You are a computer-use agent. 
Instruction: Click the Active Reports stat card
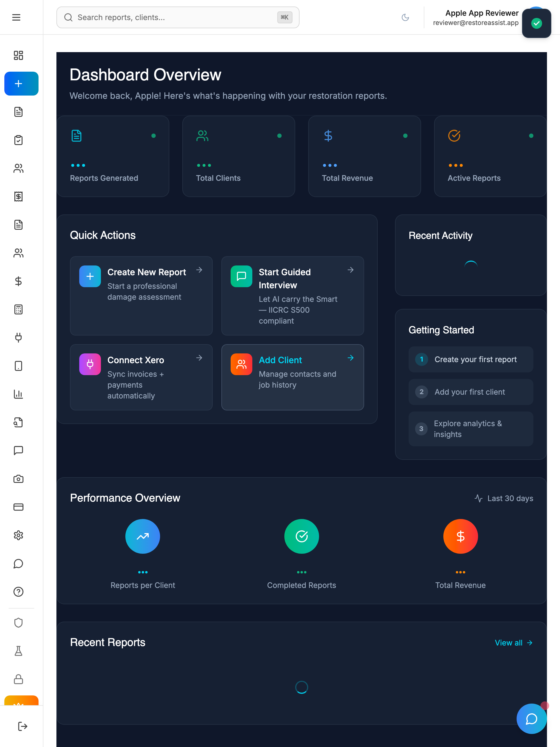point(490,156)
